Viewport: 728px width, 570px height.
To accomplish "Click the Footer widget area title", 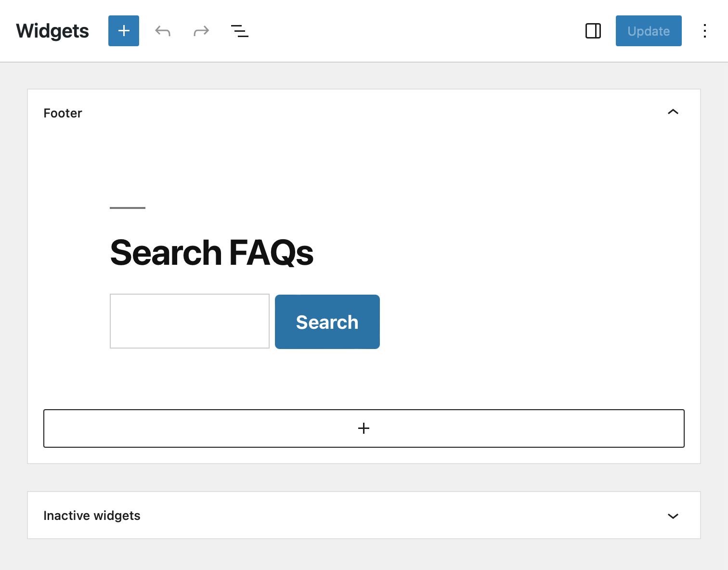I will pos(63,113).
